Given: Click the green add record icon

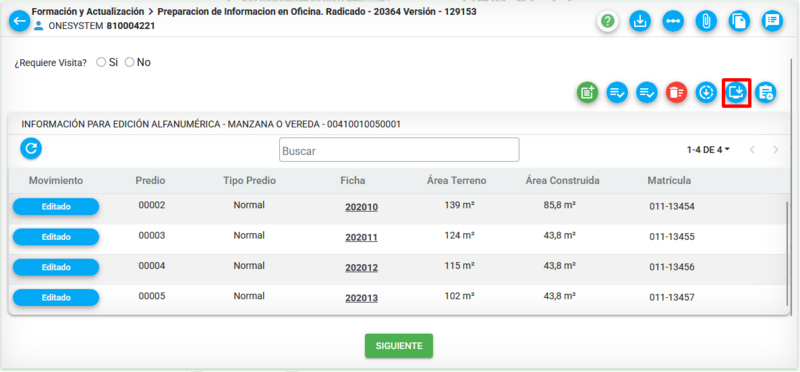Looking at the screenshot, I should click(588, 92).
